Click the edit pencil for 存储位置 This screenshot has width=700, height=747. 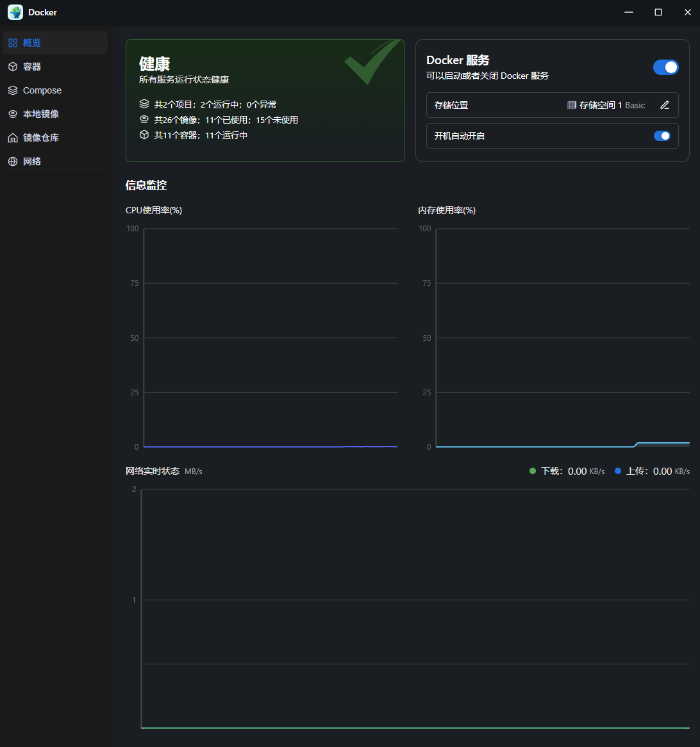(x=665, y=105)
